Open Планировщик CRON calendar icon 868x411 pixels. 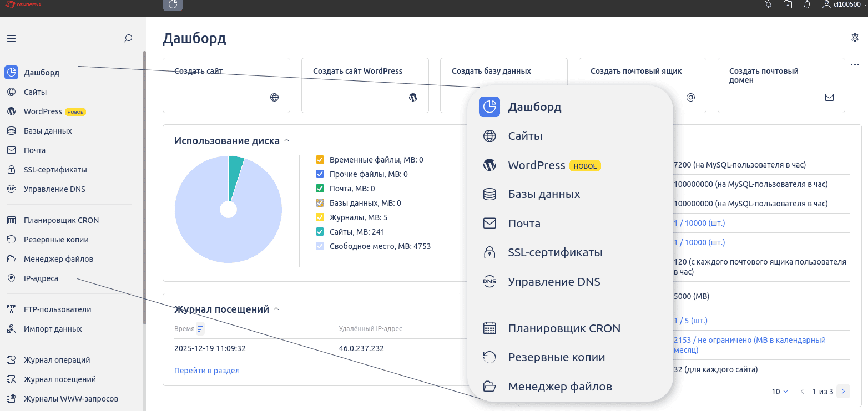[x=12, y=220]
